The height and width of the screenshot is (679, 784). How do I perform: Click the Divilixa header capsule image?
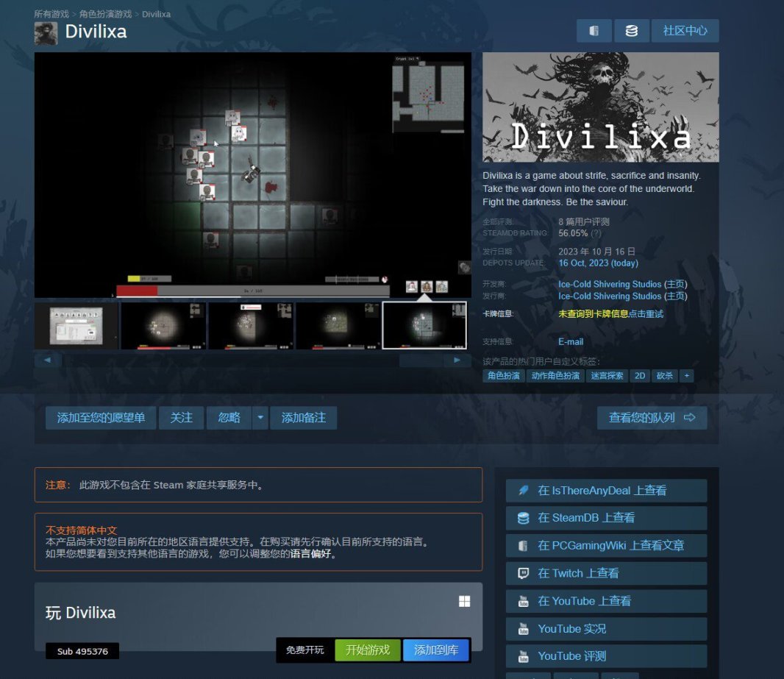click(600, 107)
